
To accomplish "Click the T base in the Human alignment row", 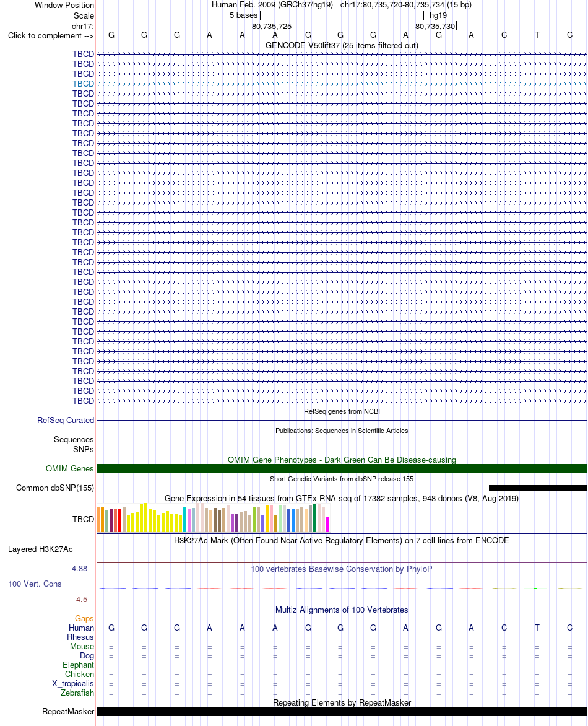I will (537, 628).
